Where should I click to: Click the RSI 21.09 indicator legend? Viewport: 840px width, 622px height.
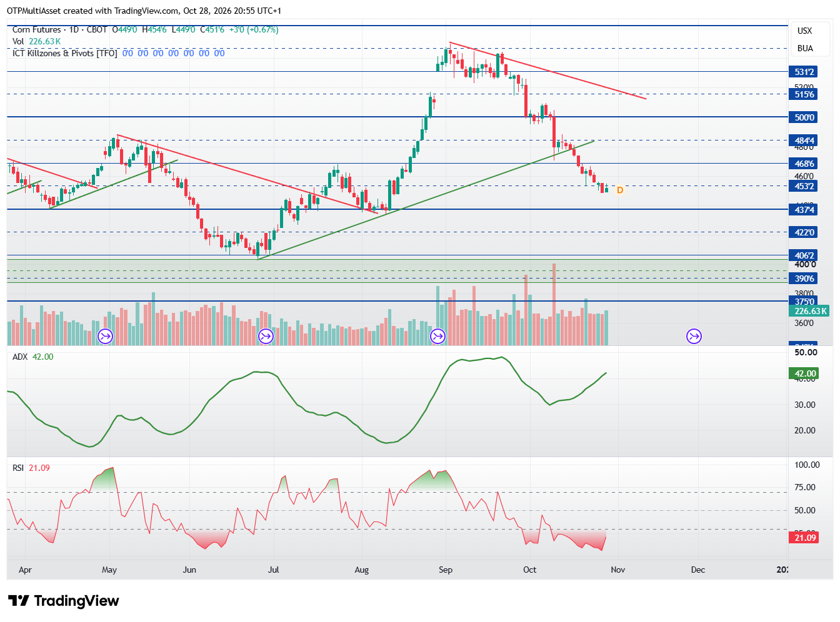pyautogui.click(x=31, y=468)
